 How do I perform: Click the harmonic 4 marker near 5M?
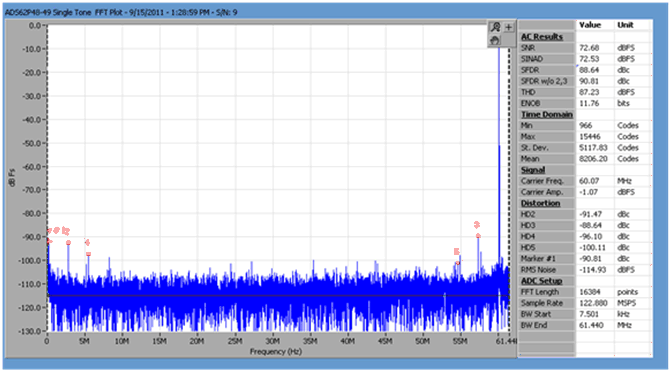point(88,254)
